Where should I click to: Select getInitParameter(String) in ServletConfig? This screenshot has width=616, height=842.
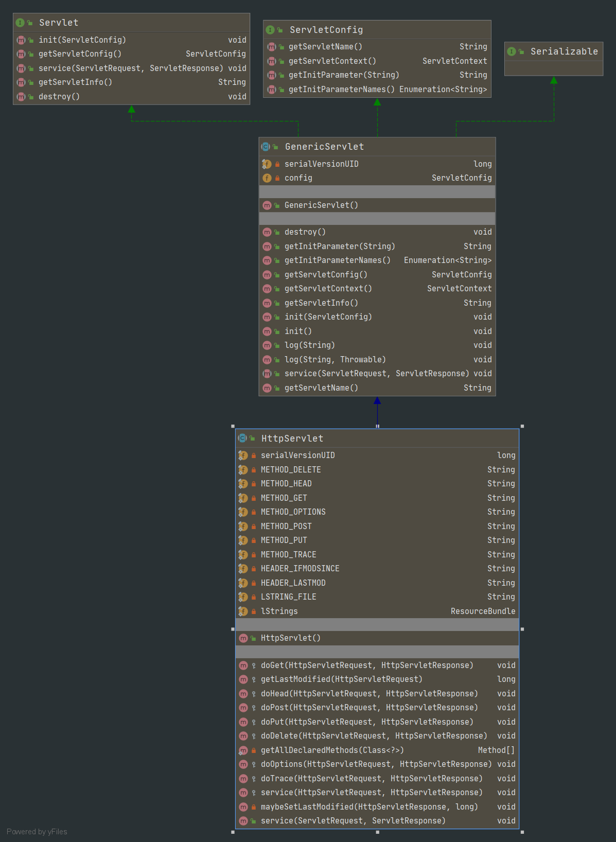(377, 75)
